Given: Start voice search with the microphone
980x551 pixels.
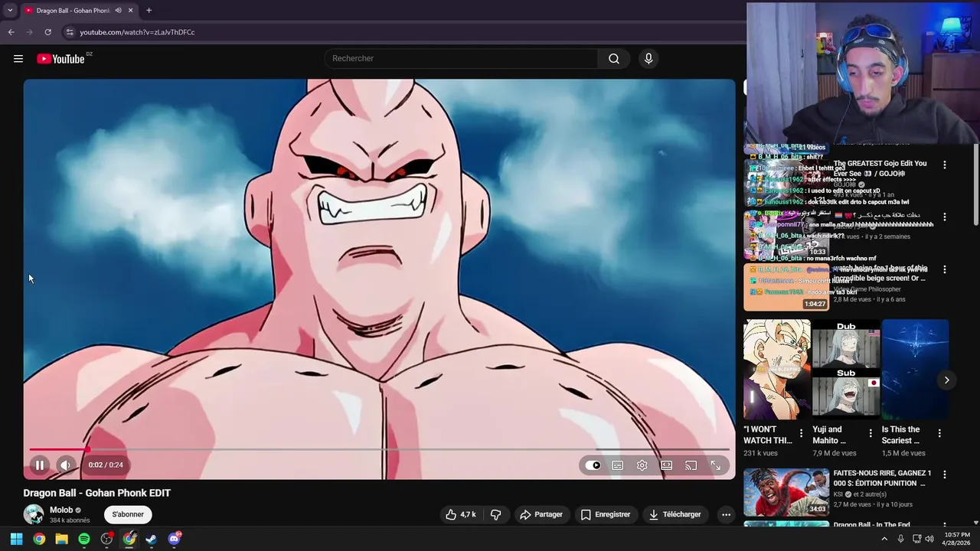Looking at the screenshot, I should click(648, 59).
